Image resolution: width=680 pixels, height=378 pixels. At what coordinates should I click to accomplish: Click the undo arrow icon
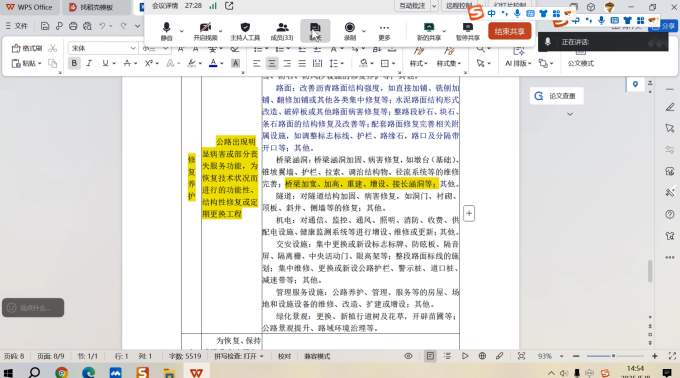[x=102, y=26]
